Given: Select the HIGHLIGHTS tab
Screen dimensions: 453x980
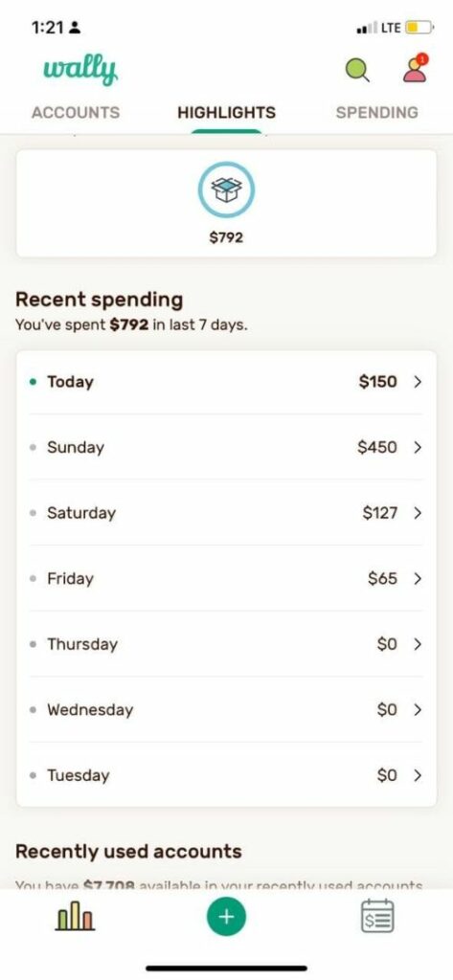Looking at the screenshot, I should click(226, 113).
